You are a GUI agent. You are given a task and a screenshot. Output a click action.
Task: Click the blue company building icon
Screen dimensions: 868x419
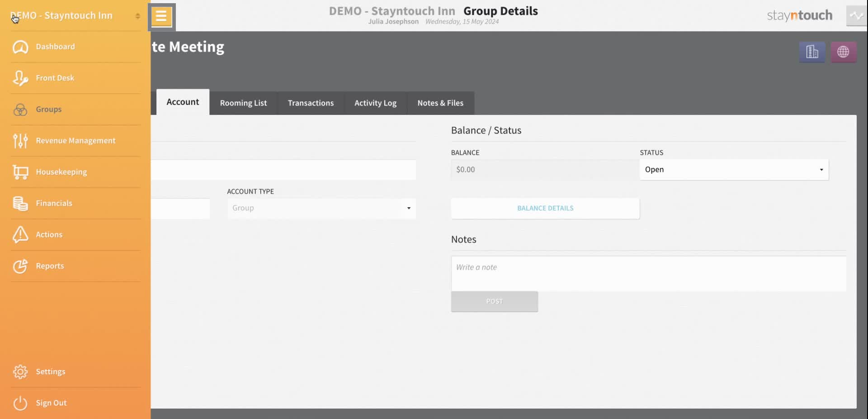click(812, 52)
